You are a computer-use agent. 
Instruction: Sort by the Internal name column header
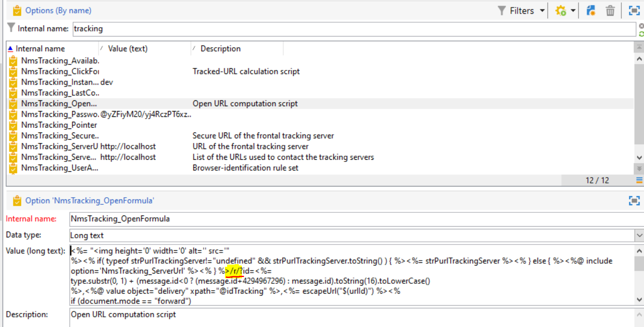(x=40, y=48)
